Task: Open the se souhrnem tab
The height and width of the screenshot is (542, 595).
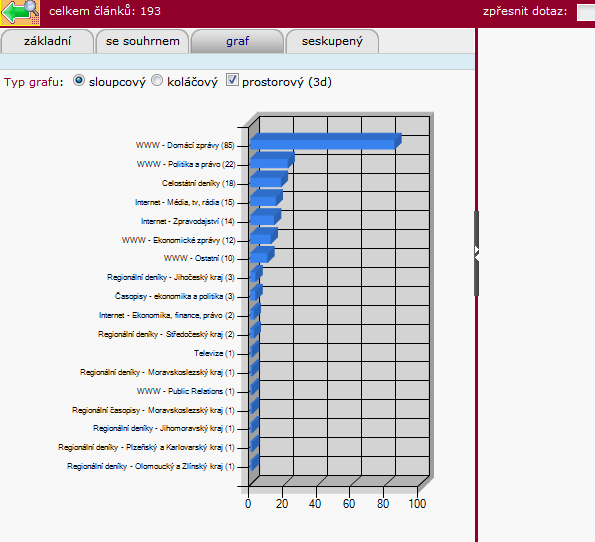Action: pos(142,41)
